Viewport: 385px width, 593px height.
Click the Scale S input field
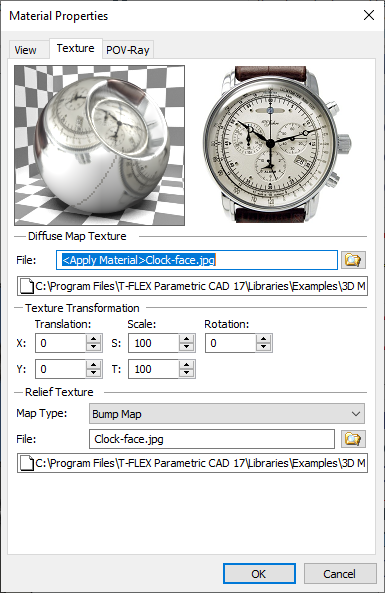(x=154, y=343)
